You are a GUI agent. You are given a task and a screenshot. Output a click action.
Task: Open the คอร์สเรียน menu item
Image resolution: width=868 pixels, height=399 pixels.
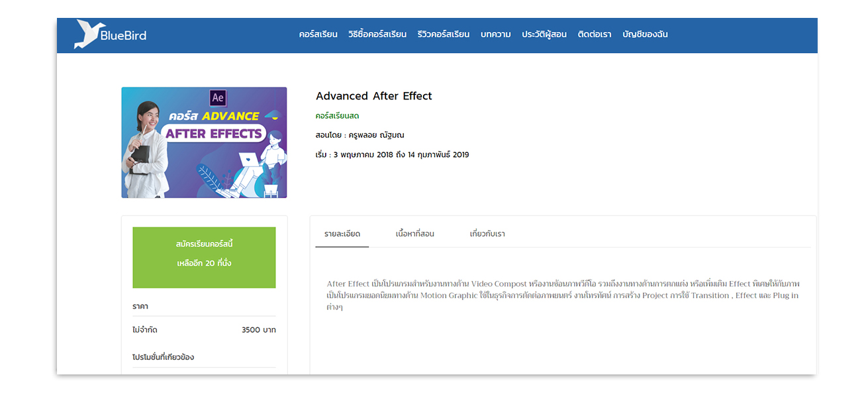click(x=318, y=34)
